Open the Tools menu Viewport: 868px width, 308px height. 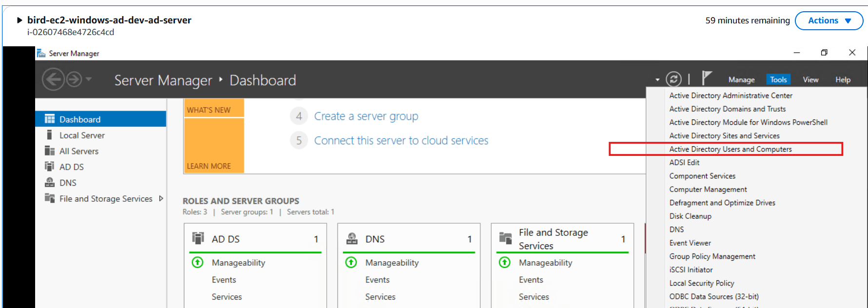(778, 79)
